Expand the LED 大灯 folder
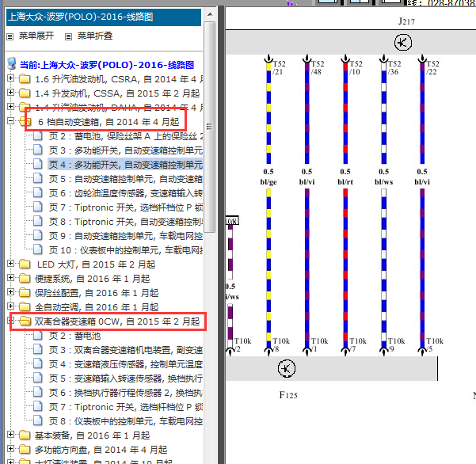 tap(10, 264)
